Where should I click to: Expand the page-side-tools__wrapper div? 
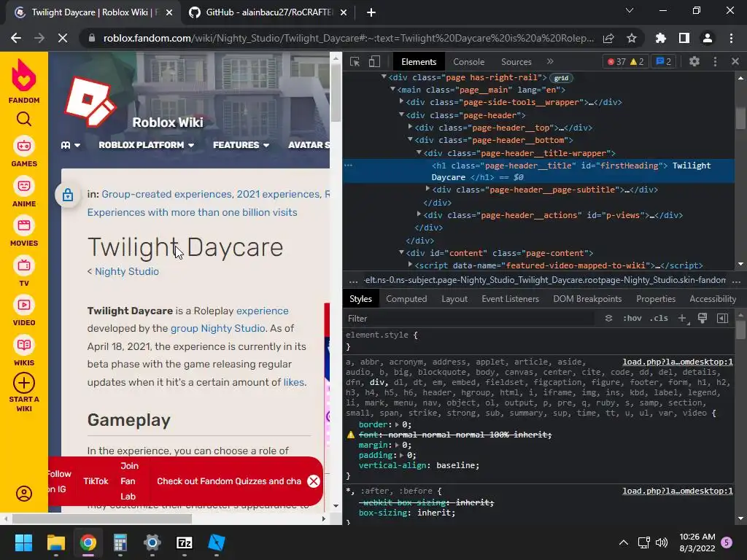pos(402,101)
